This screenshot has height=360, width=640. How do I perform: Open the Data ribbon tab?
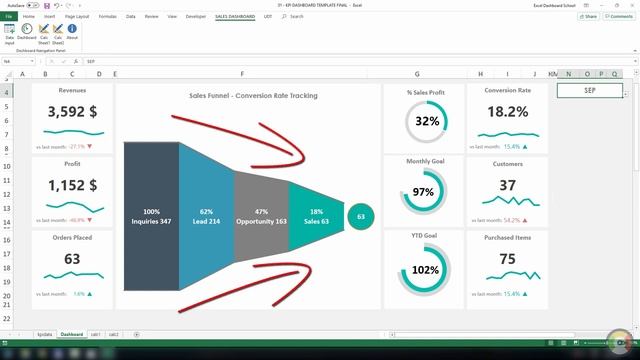[x=131, y=16]
